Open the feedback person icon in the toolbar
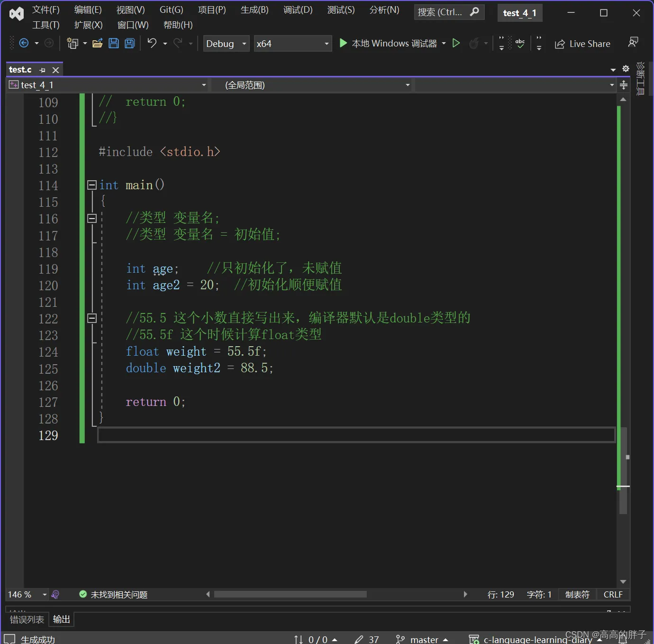654x644 pixels. point(633,43)
